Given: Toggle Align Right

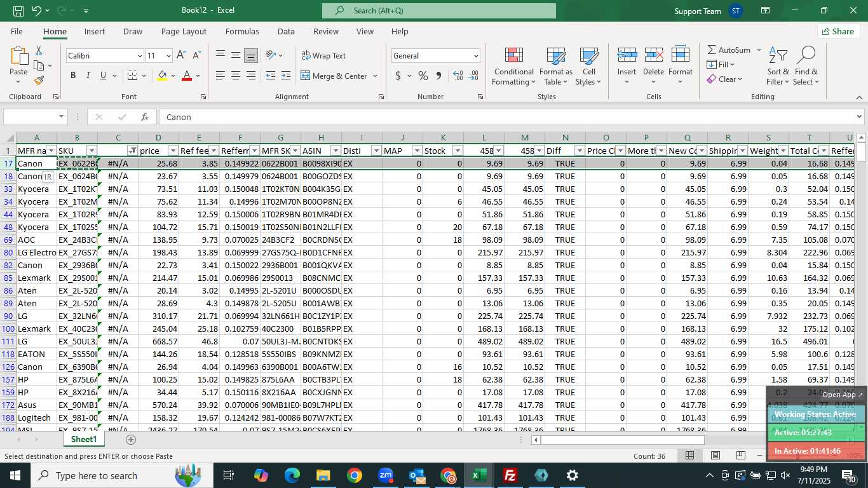Looking at the screenshot, I should (251, 76).
